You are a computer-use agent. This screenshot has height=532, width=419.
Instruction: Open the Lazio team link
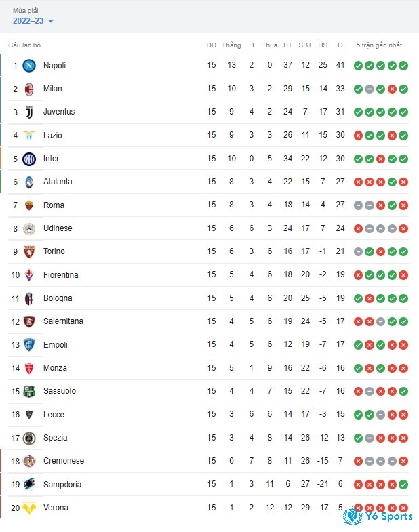point(53,136)
